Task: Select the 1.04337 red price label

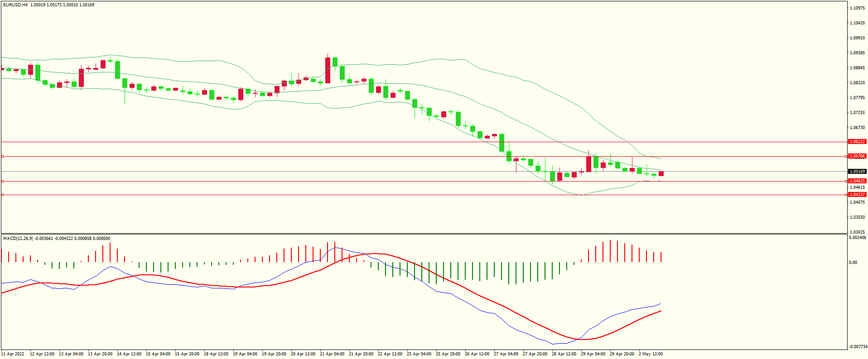Action: point(857,195)
